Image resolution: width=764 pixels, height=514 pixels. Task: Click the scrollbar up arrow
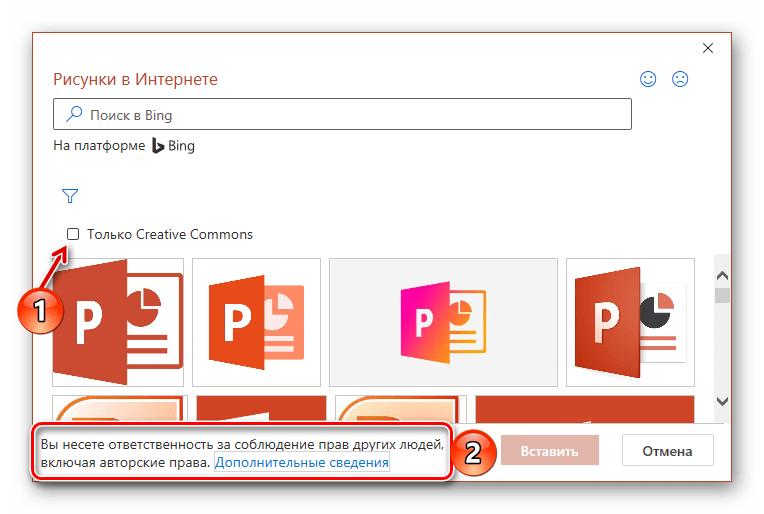click(x=722, y=276)
